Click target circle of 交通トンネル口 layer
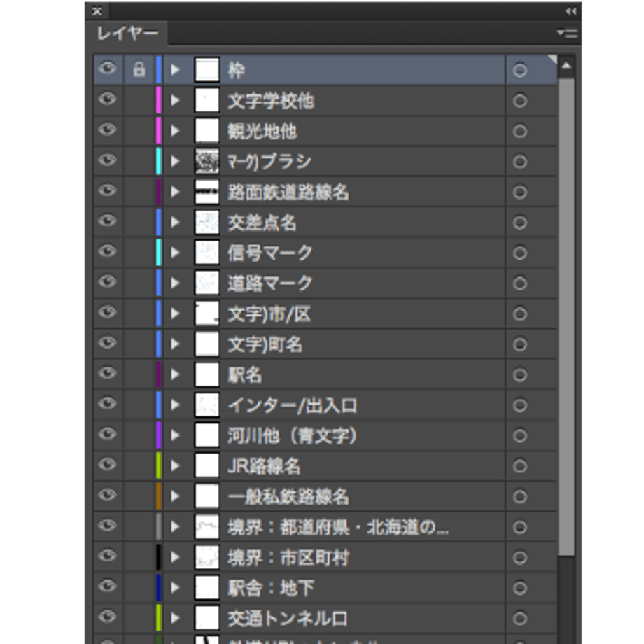 point(520,619)
